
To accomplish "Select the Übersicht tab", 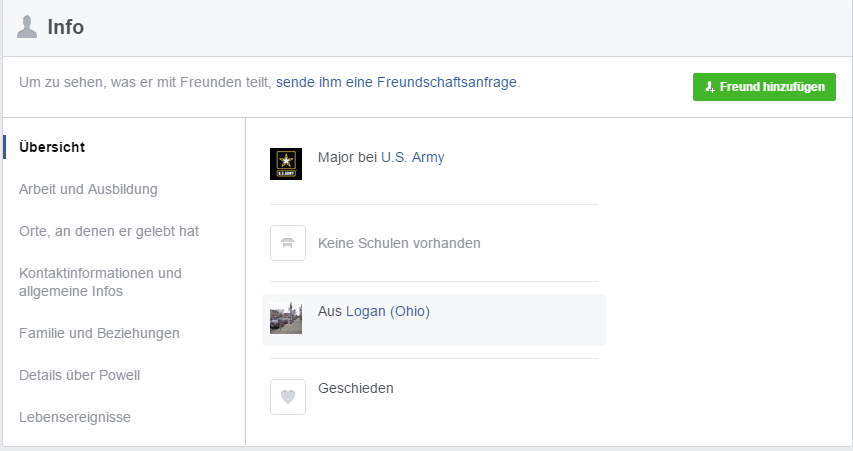I will coord(52,147).
